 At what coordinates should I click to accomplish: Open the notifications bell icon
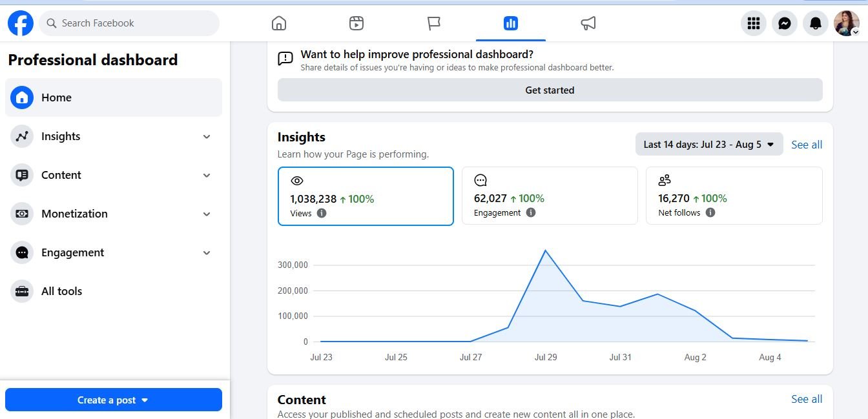(816, 23)
